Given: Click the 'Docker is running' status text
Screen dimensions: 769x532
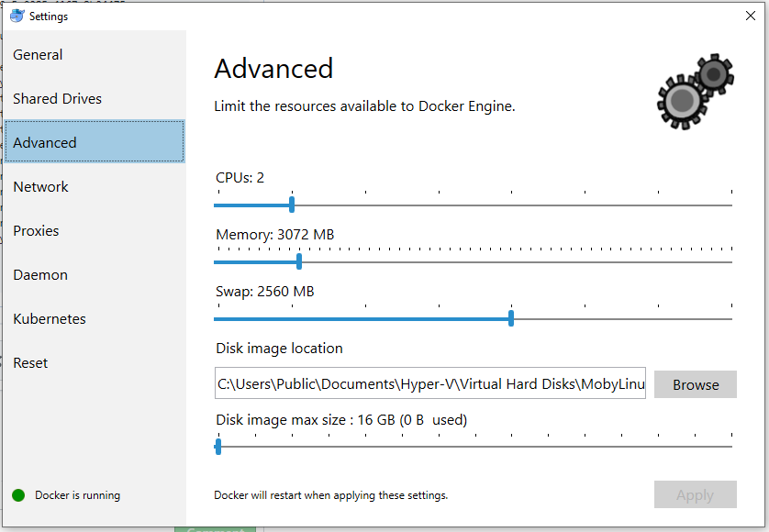Looking at the screenshot, I should (x=77, y=495).
